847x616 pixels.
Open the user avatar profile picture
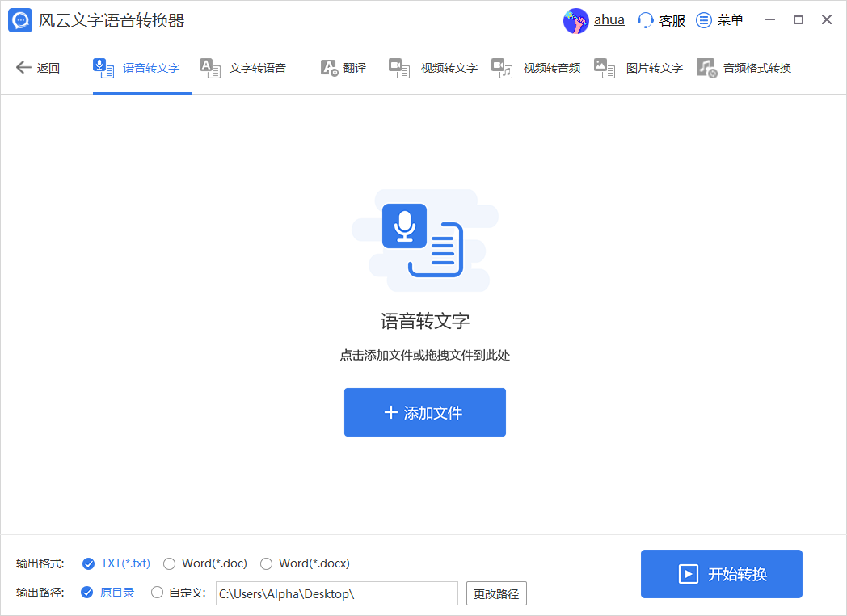(x=576, y=20)
